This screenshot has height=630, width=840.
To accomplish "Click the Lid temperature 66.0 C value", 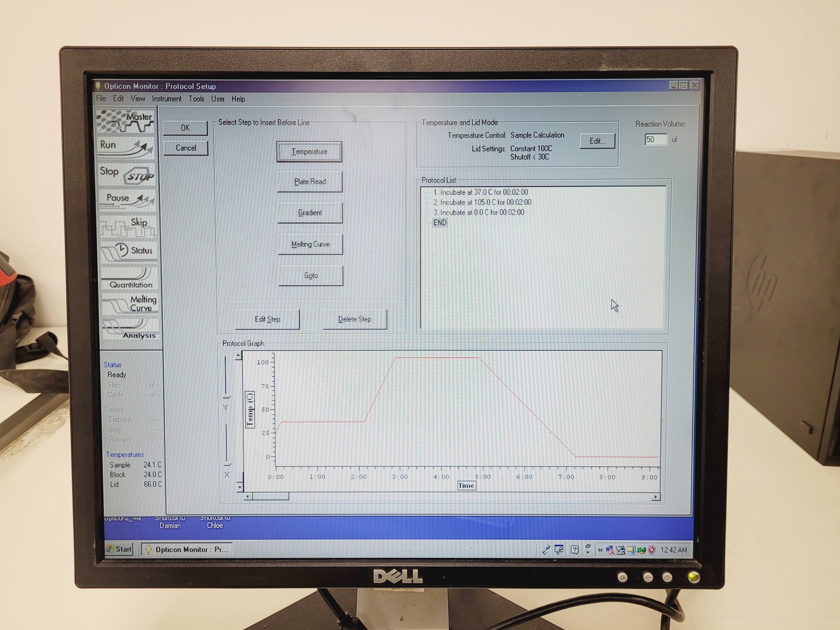I will [153, 484].
